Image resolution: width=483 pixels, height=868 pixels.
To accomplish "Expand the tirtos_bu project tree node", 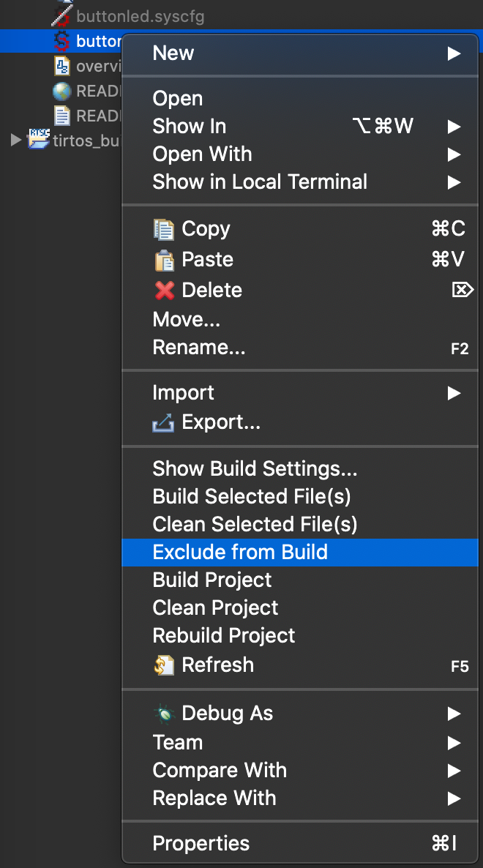I will tap(16, 140).
